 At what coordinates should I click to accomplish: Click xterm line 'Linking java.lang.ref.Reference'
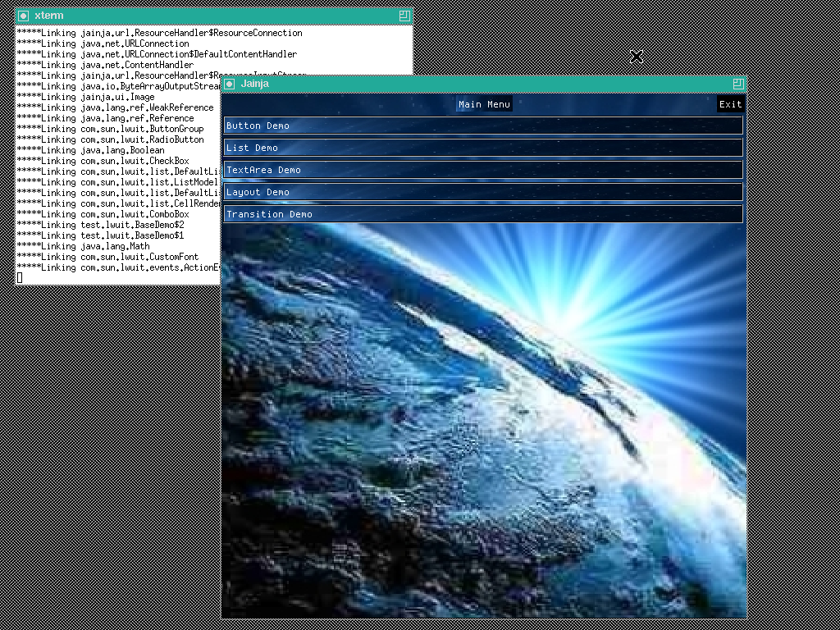[105, 118]
